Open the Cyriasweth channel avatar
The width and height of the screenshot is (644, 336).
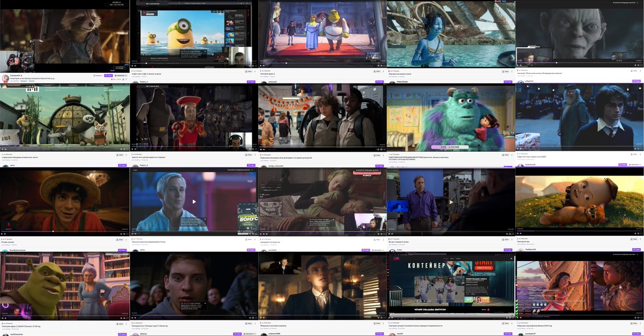click(5, 78)
